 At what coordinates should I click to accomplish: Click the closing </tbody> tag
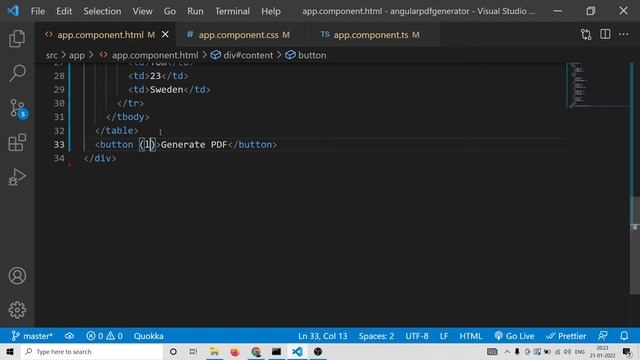click(x=128, y=117)
